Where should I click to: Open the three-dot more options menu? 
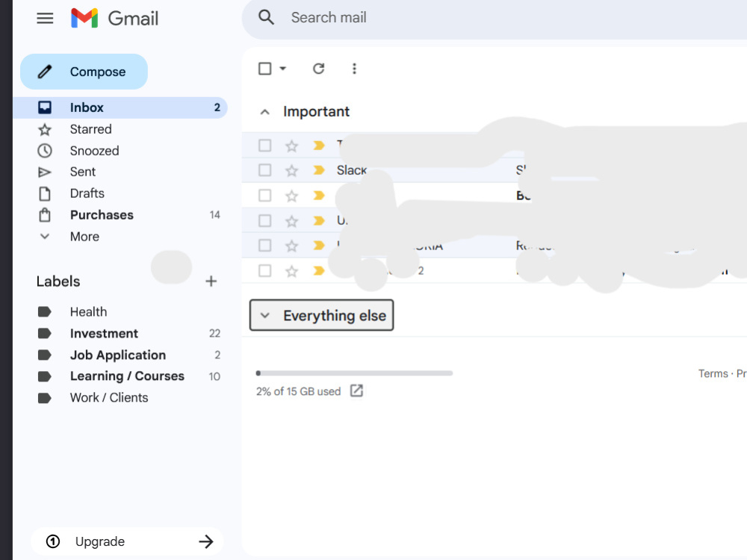pos(354,69)
